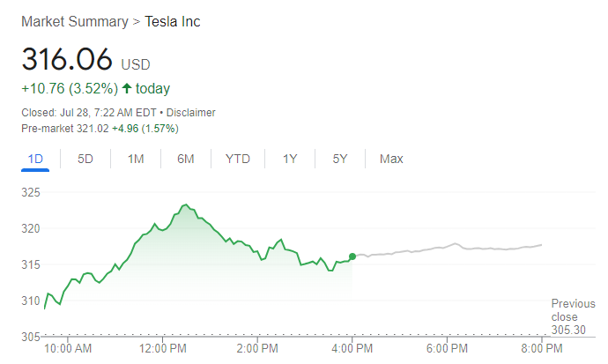Click the 316.06 stock price
608x364 pixels.
point(68,59)
